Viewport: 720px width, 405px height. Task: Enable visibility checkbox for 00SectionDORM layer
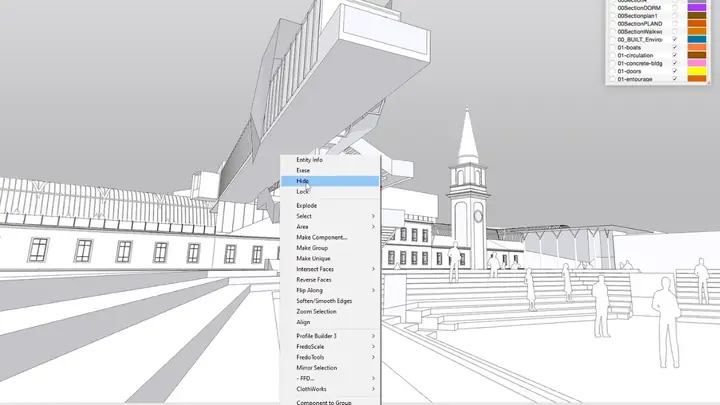pyautogui.click(x=675, y=8)
